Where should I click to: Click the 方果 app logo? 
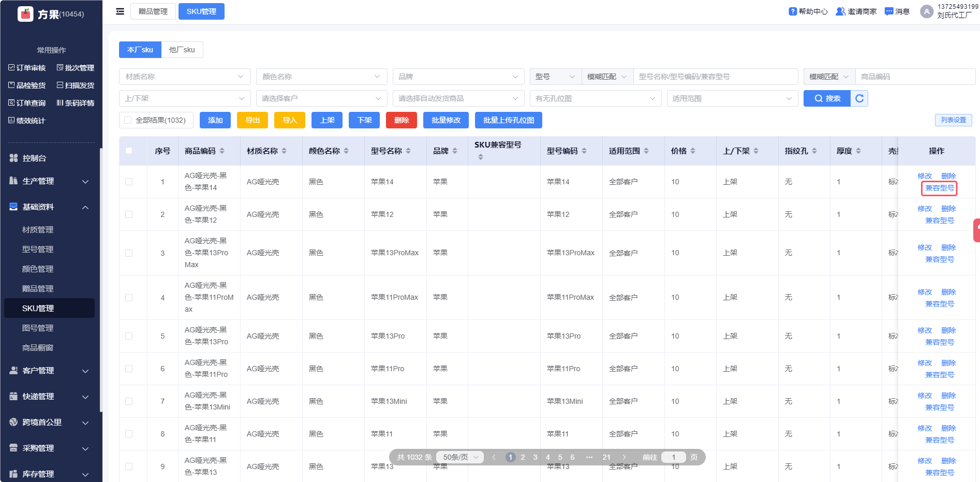click(x=25, y=14)
